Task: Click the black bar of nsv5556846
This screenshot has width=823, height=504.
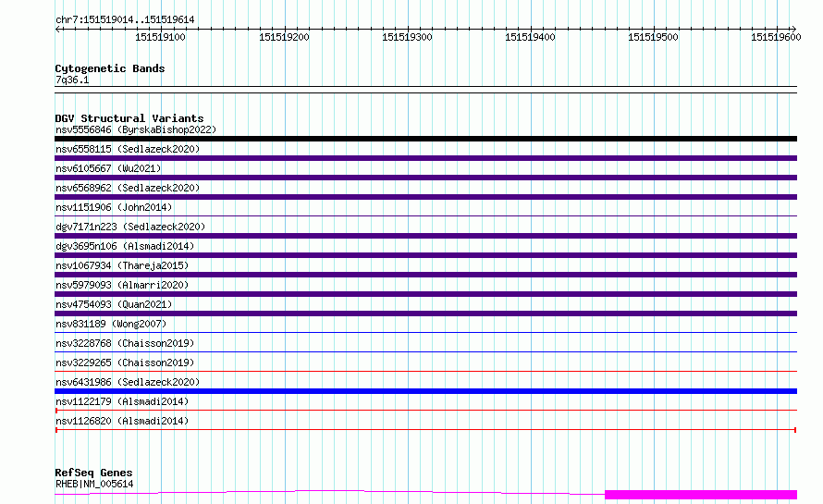Action: 425,139
